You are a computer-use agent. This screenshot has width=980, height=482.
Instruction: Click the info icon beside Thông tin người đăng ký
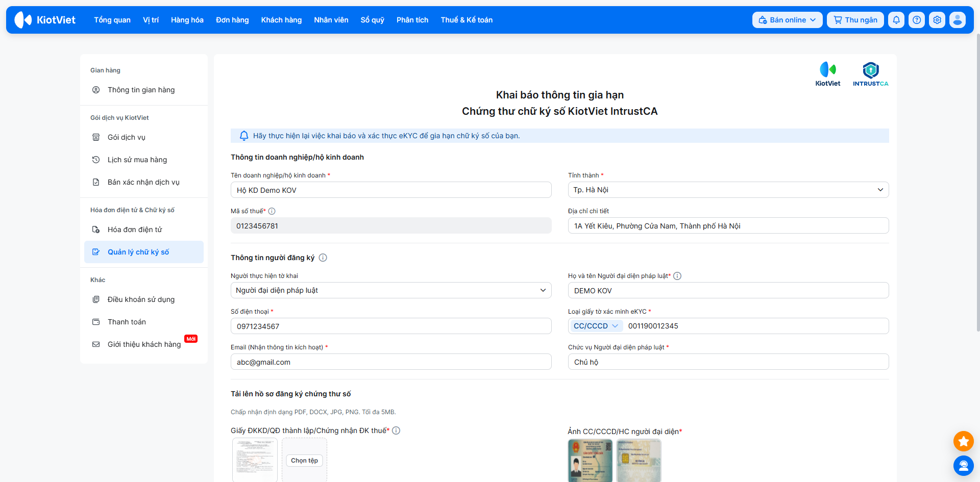point(323,258)
